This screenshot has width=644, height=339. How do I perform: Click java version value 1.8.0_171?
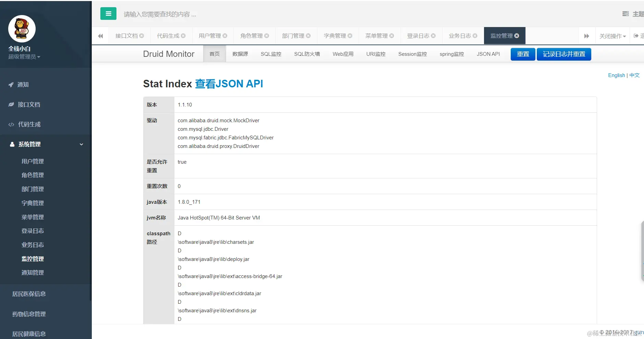tap(189, 202)
